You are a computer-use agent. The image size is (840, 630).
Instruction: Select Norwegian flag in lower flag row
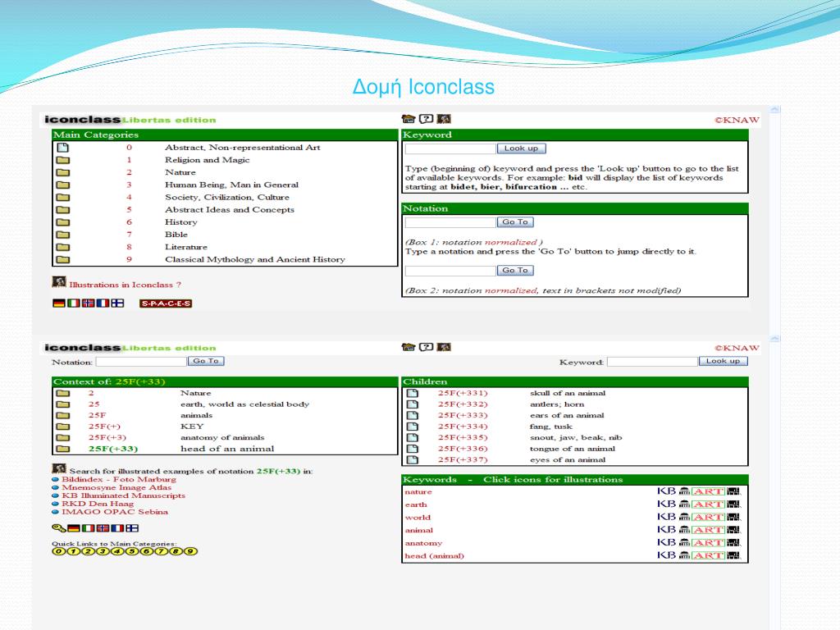tap(103, 528)
